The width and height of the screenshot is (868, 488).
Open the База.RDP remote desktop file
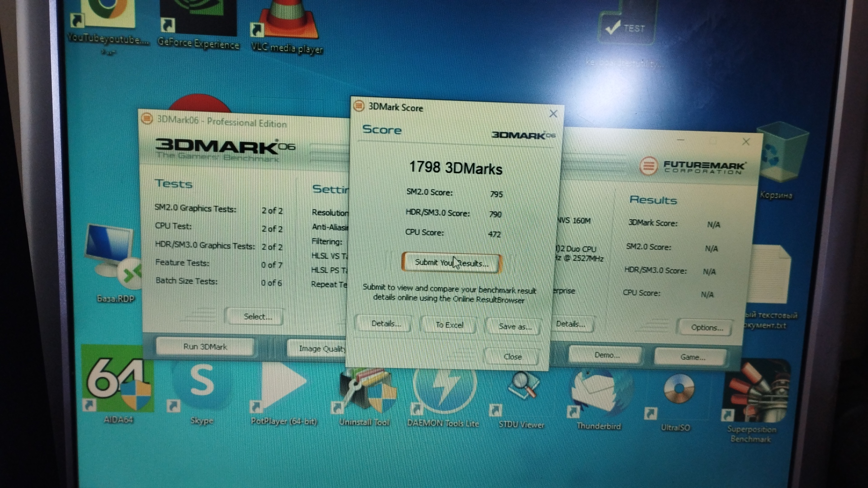(x=115, y=263)
